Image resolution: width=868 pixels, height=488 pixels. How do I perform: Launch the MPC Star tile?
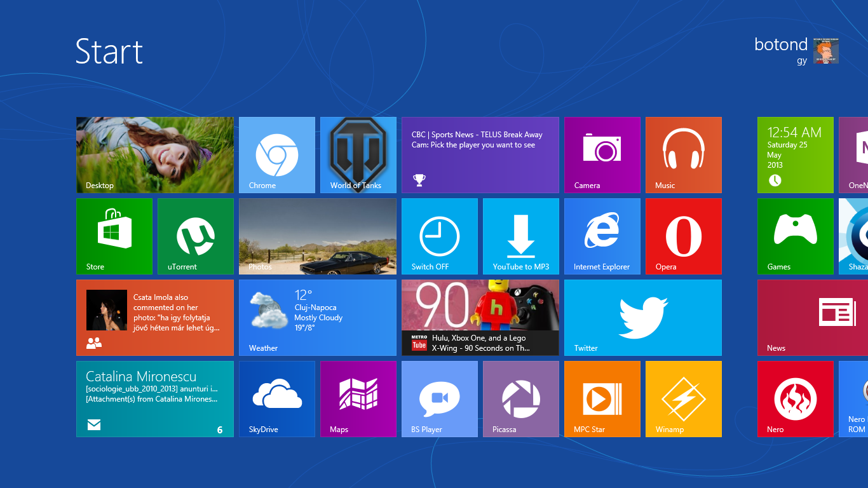[x=602, y=399]
